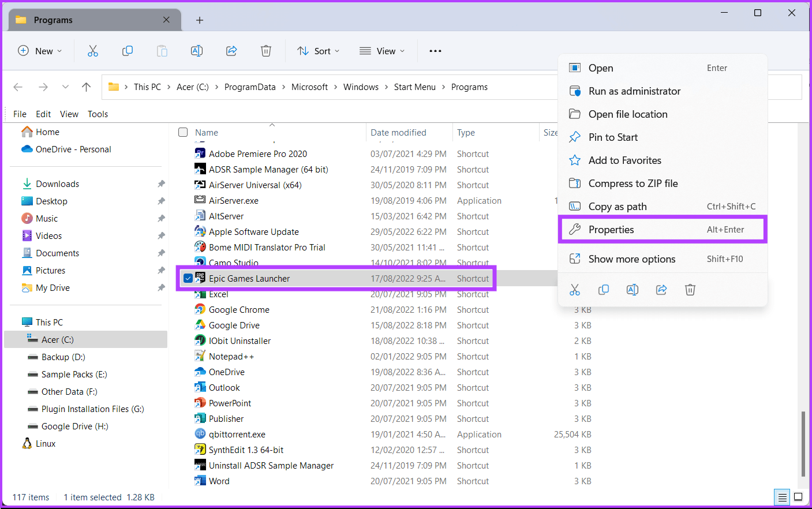812x509 pixels.
Task: Uncheck the Epic Games Launcher checkbox
Action: coord(188,278)
